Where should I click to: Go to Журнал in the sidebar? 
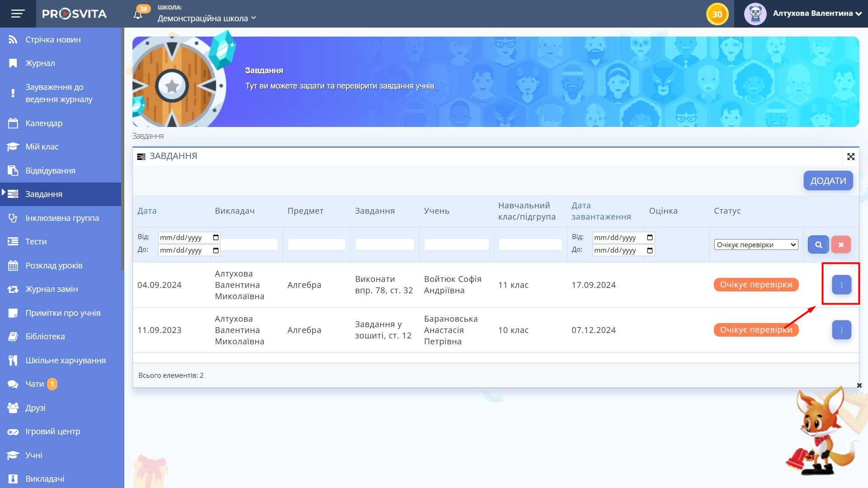tap(40, 63)
